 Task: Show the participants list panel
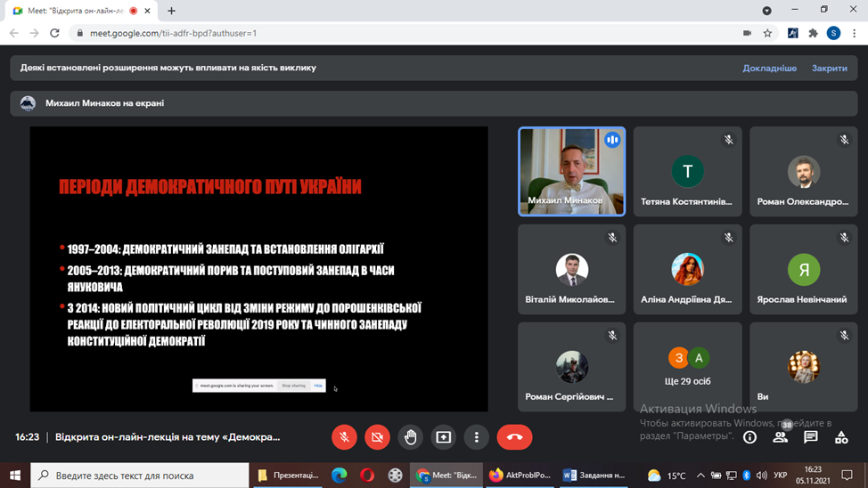781,437
